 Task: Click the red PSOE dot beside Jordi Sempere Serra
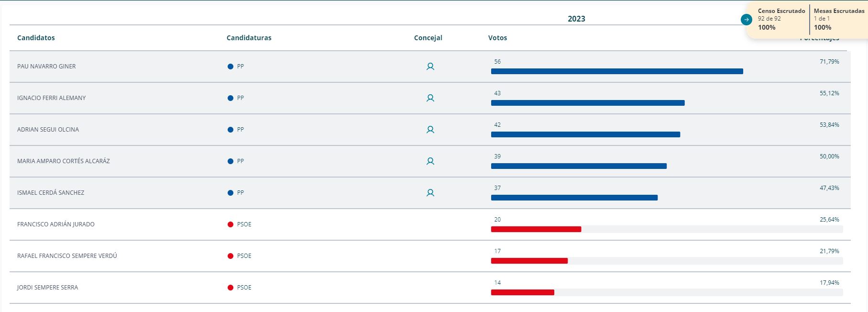coord(231,288)
